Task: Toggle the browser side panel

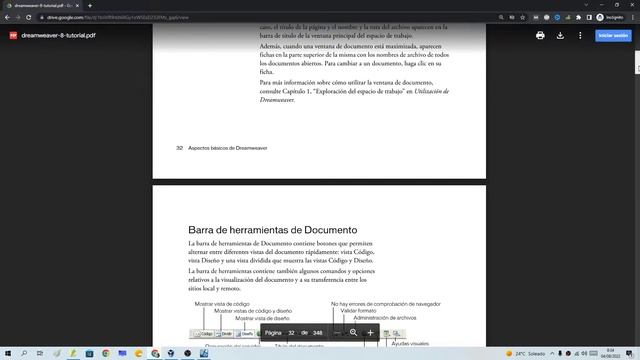Action: coord(589,18)
